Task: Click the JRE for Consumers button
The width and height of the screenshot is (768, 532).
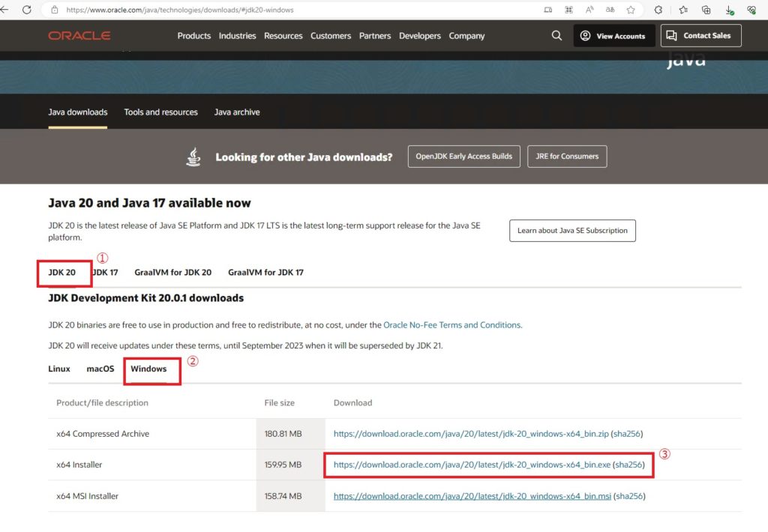Action: 567,157
